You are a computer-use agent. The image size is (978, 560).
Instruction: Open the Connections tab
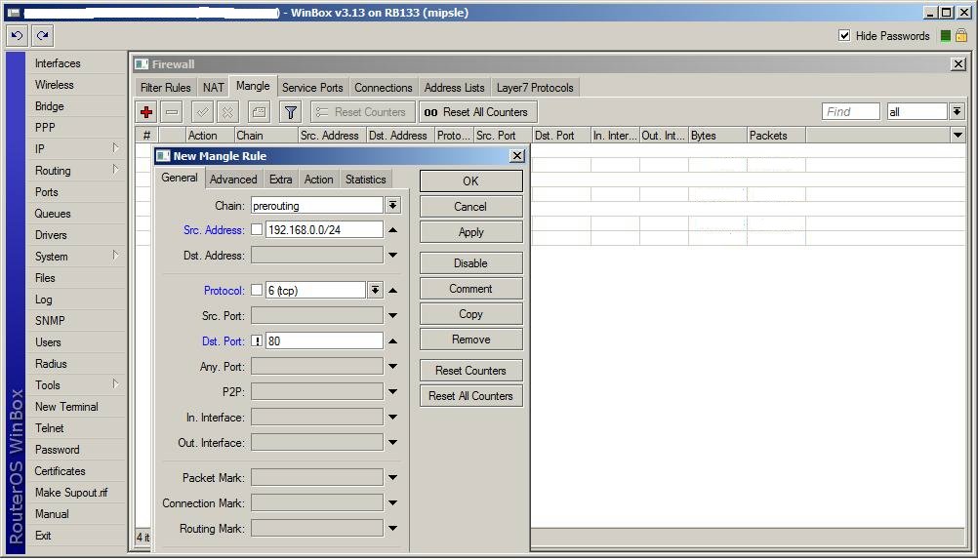click(384, 88)
